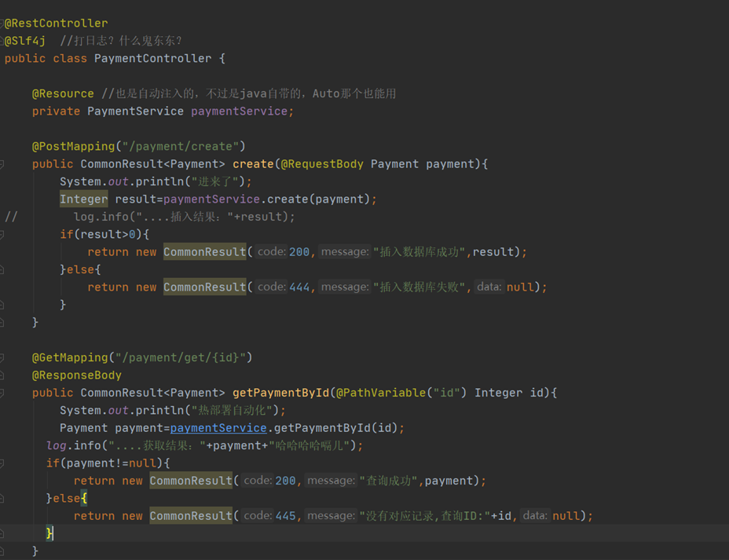Click the data: hint on the 445 line

535,516
